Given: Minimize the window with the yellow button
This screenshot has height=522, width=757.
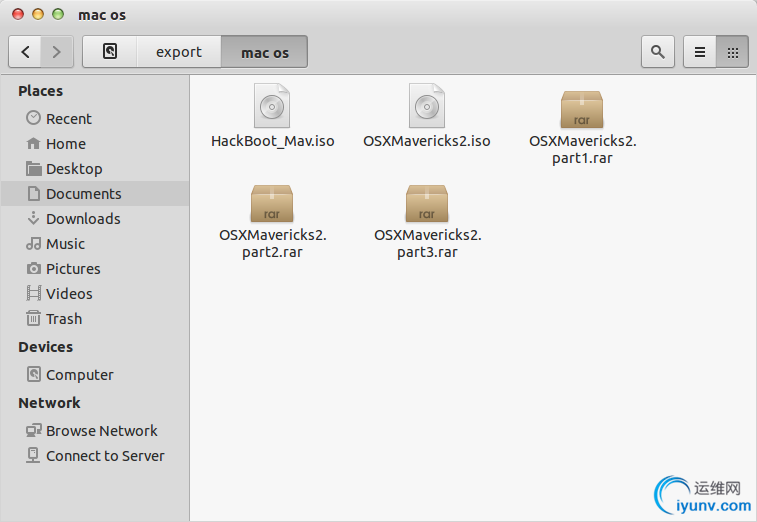Looking at the screenshot, I should tap(38, 14).
